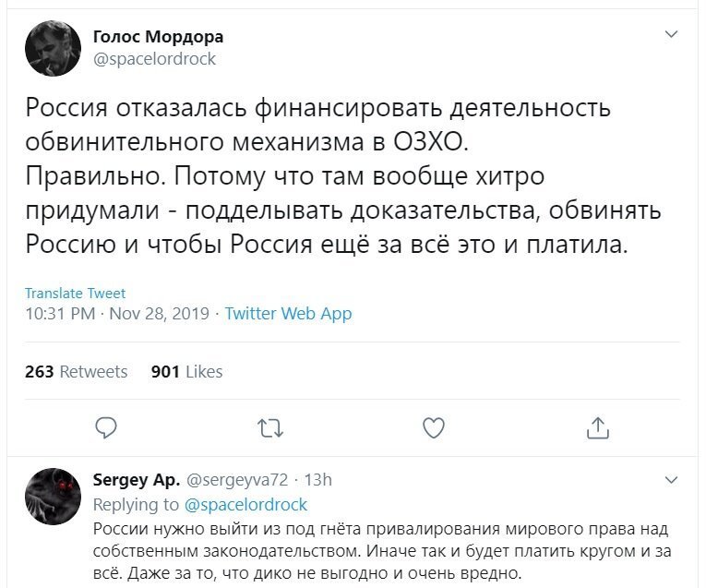Open Sergey Ap. profile avatar
Screen dimensions: 706x588
[54, 496]
